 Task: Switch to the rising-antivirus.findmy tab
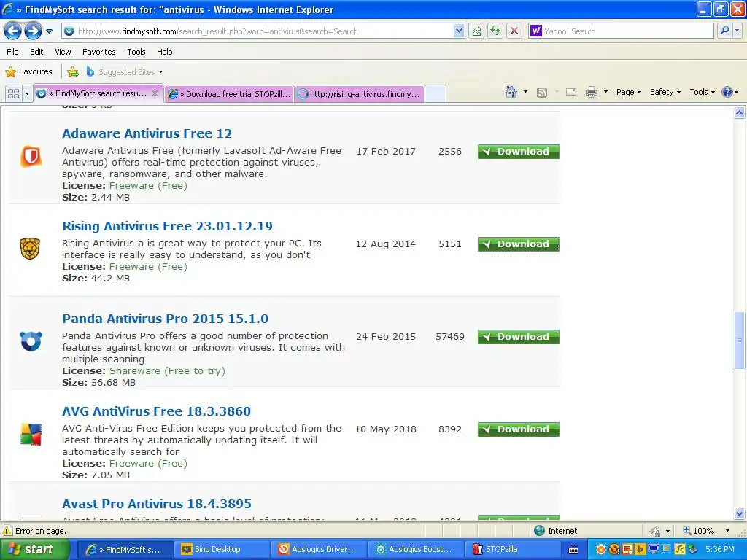(x=359, y=94)
